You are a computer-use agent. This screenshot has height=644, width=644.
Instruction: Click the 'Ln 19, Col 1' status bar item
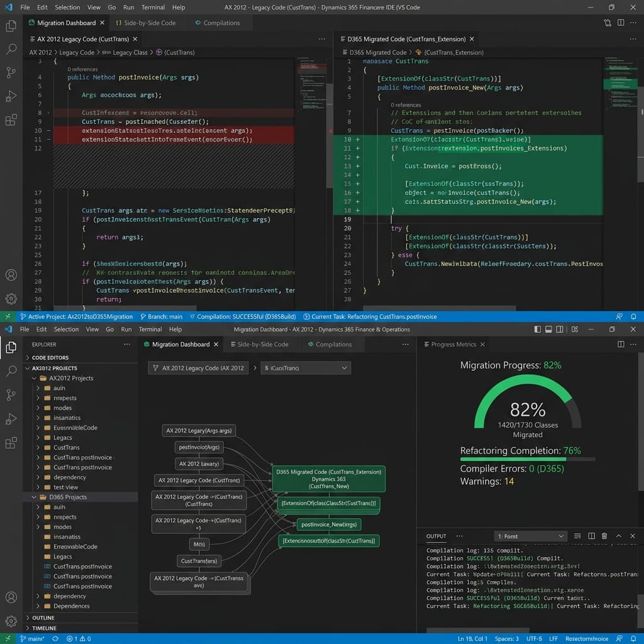[x=472, y=639]
